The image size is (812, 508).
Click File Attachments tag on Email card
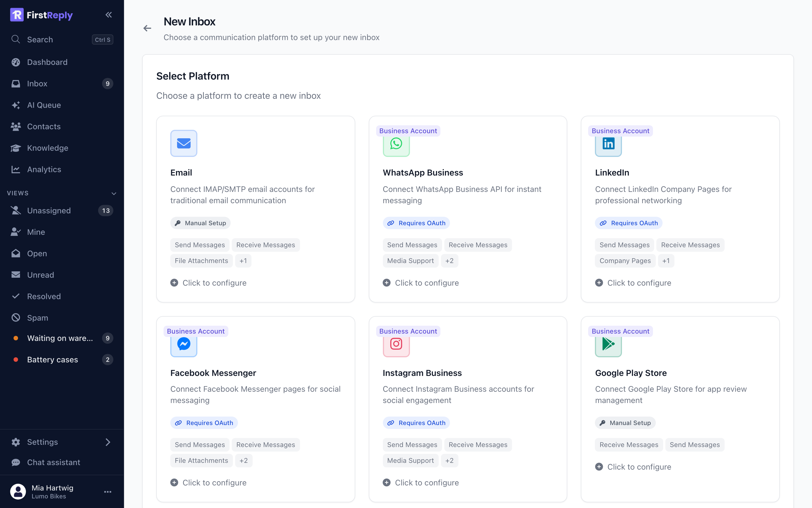click(201, 261)
